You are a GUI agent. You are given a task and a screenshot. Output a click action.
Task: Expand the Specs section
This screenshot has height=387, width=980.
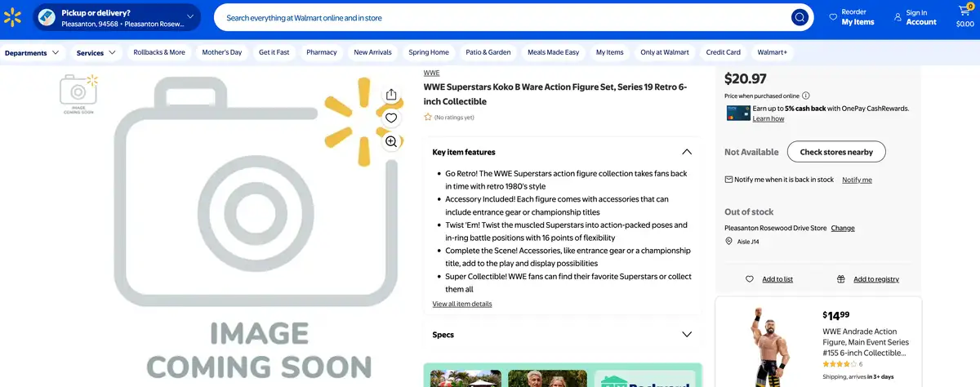click(686, 335)
